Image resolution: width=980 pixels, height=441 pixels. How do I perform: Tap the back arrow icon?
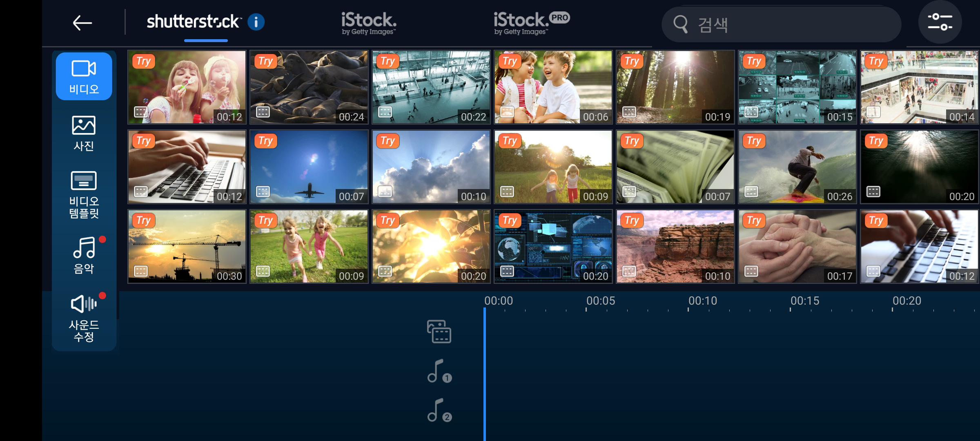pos(82,23)
